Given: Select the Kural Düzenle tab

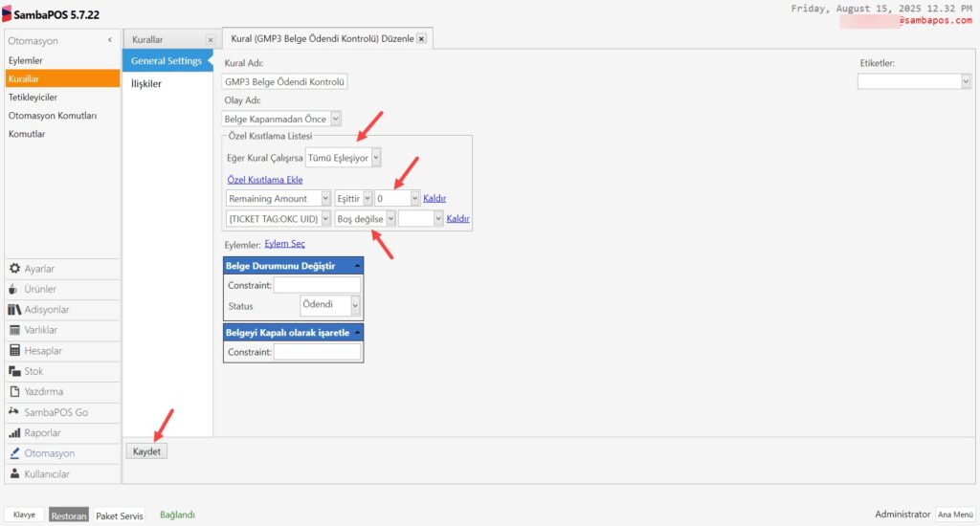Looking at the screenshot, I should coord(323,38).
